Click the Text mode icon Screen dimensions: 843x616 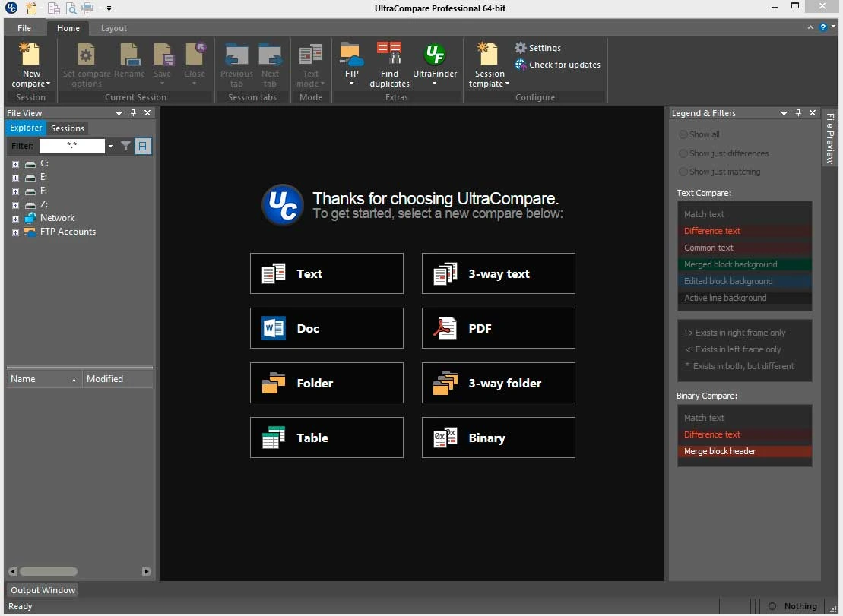coord(310,54)
